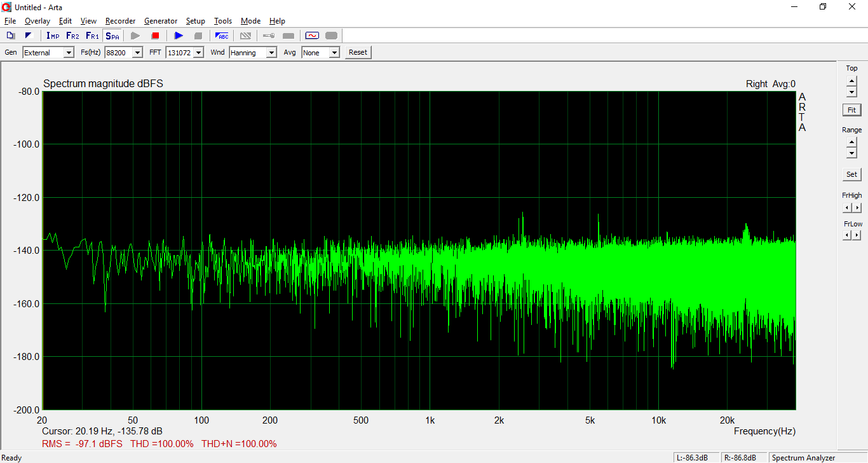Open the Recorder menu
868x463 pixels.
tap(120, 21)
